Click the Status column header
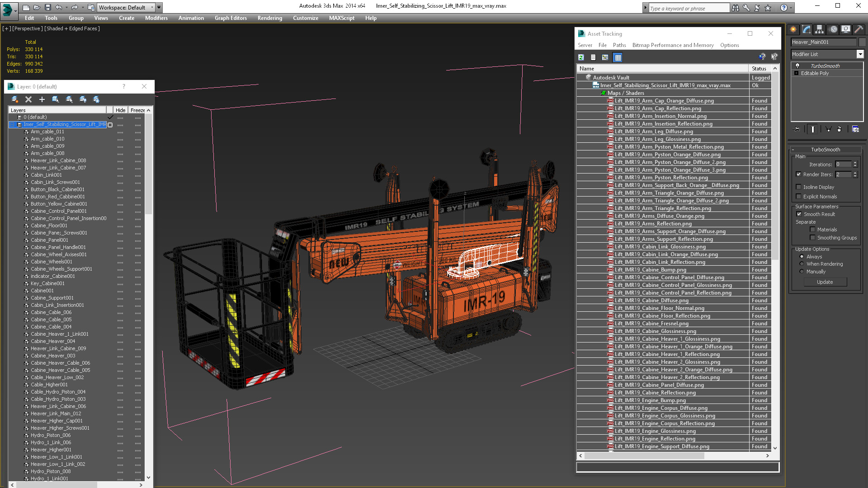The image size is (868, 488). (x=759, y=69)
